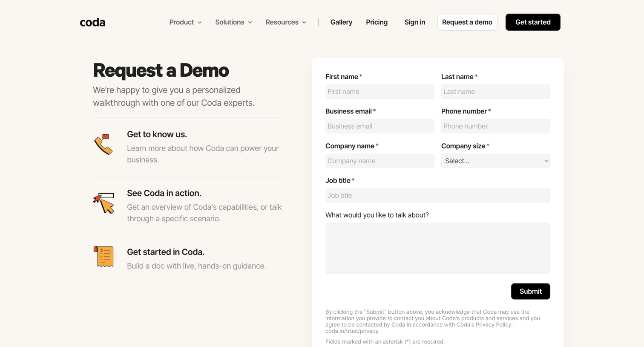Screen dimensions: 644x347
Task: Submit the demo request form
Action: pyautogui.click(x=530, y=291)
